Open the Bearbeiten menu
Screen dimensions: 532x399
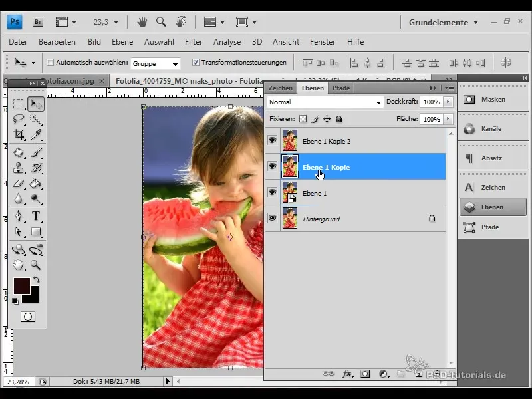coord(57,42)
